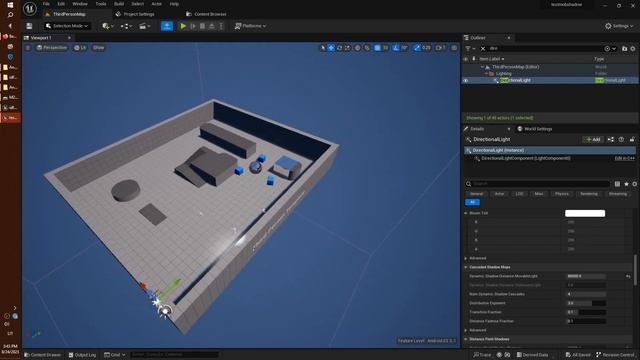Toggle rotation snapping in viewport
The height and width of the screenshot is (360, 640).
coord(396,48)
